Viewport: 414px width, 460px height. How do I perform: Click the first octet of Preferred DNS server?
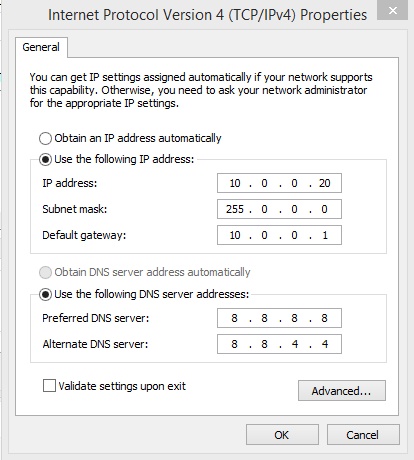point(234,318)
